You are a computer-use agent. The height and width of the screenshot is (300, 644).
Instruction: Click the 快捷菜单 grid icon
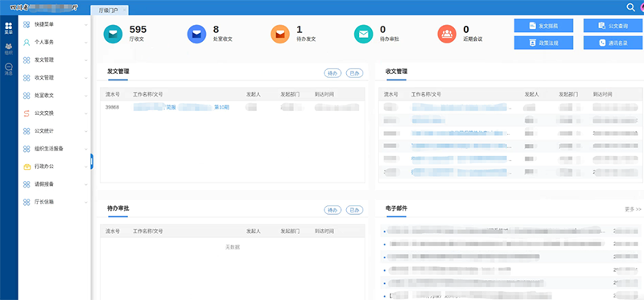[27, 25]
